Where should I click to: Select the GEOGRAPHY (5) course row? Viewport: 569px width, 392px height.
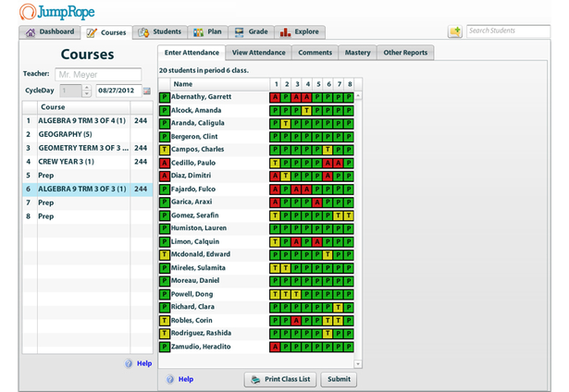(x=88, y=134)
